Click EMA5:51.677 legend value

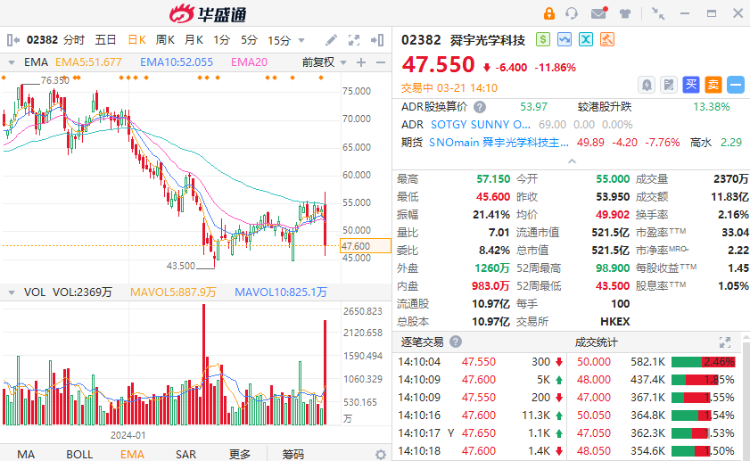tap(88, 63)
